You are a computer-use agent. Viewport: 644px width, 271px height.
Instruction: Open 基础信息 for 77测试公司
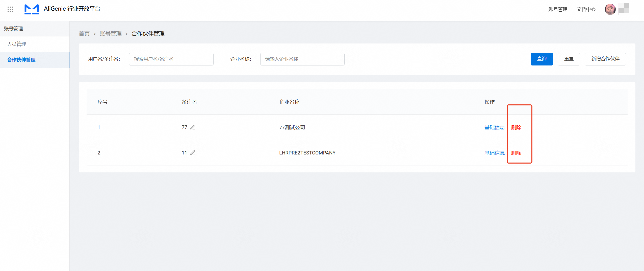click(x=495, y=127)
